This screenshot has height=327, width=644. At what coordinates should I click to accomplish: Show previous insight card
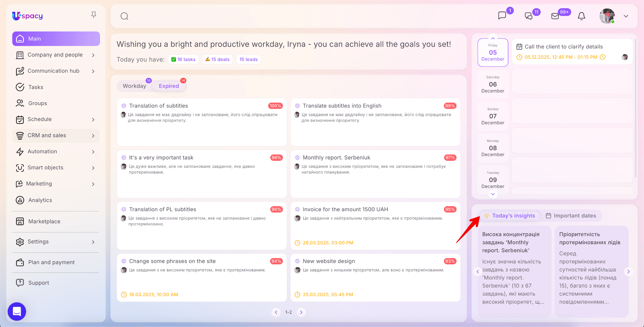[x=478, y=271]
